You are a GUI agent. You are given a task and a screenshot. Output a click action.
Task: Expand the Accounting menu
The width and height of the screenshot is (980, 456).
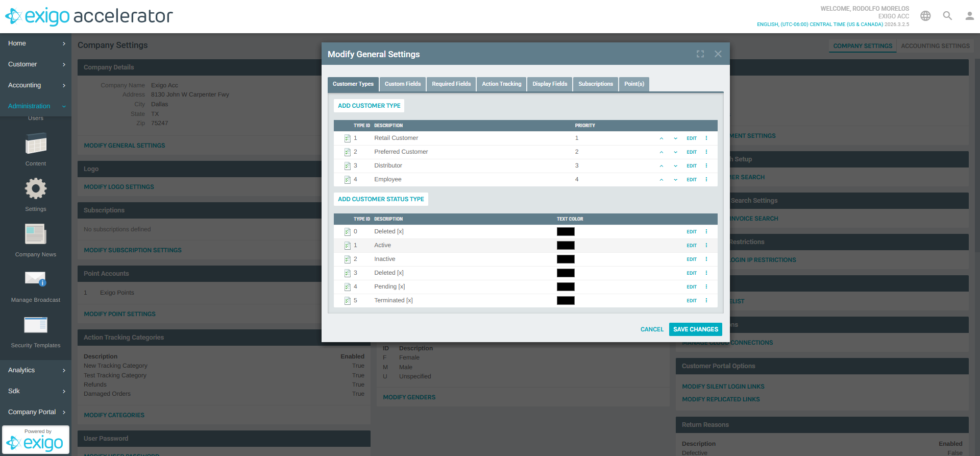point(36,85)
